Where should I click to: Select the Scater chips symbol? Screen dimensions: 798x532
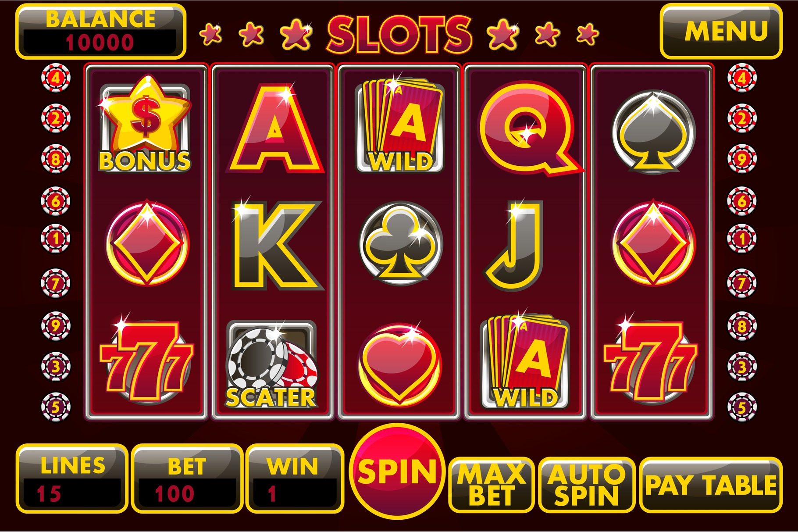[272, 365]
